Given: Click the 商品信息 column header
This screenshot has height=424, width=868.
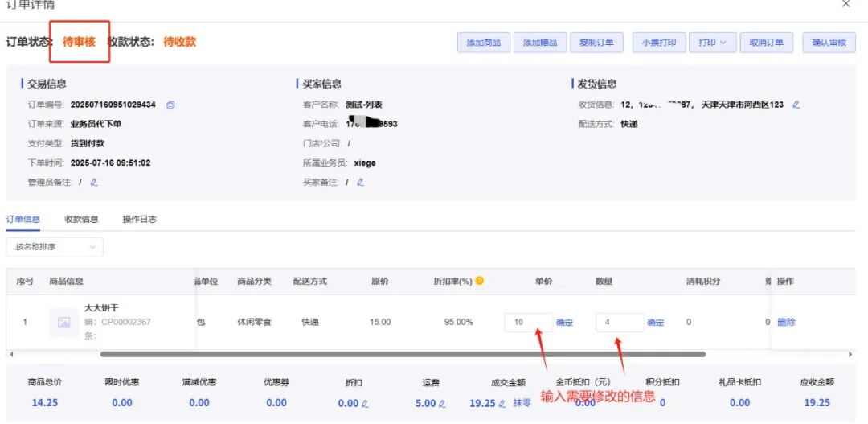Looking at the screenshot, I should 67,281.
